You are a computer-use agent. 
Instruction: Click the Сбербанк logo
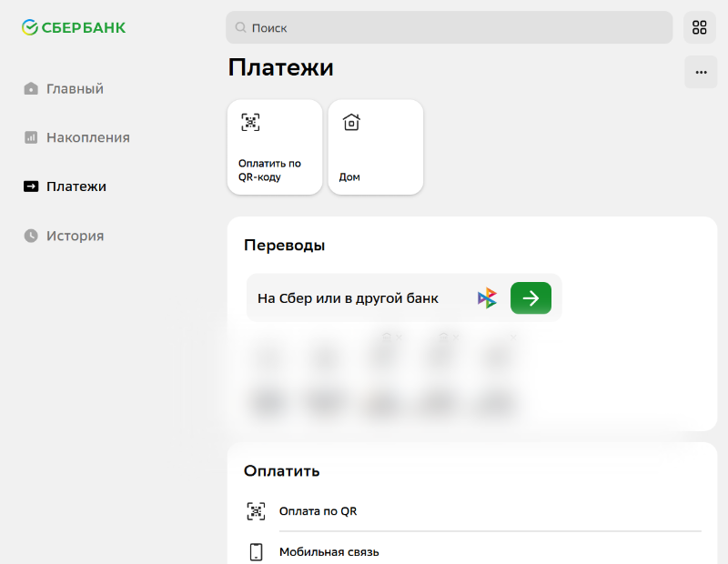[74, 27]
